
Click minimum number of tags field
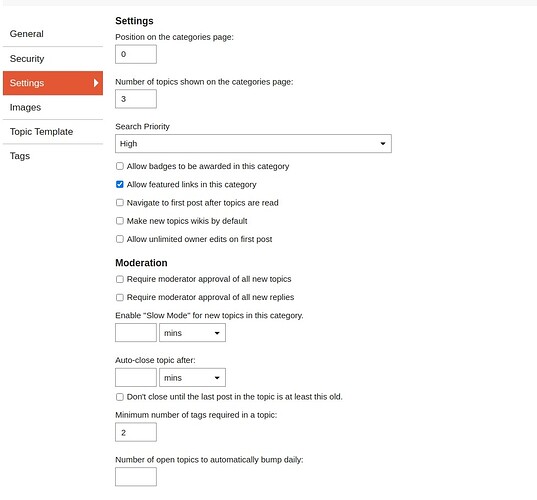136,432
